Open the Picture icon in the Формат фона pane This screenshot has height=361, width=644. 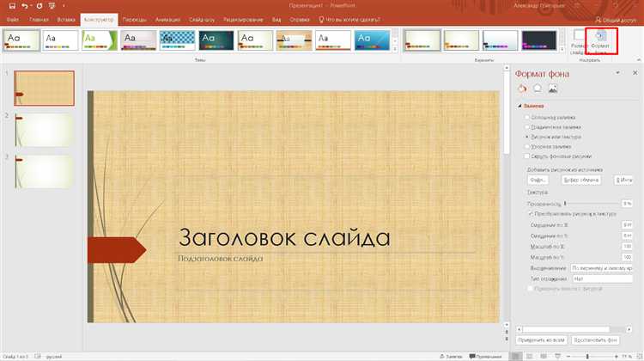(x=553, y=89)
